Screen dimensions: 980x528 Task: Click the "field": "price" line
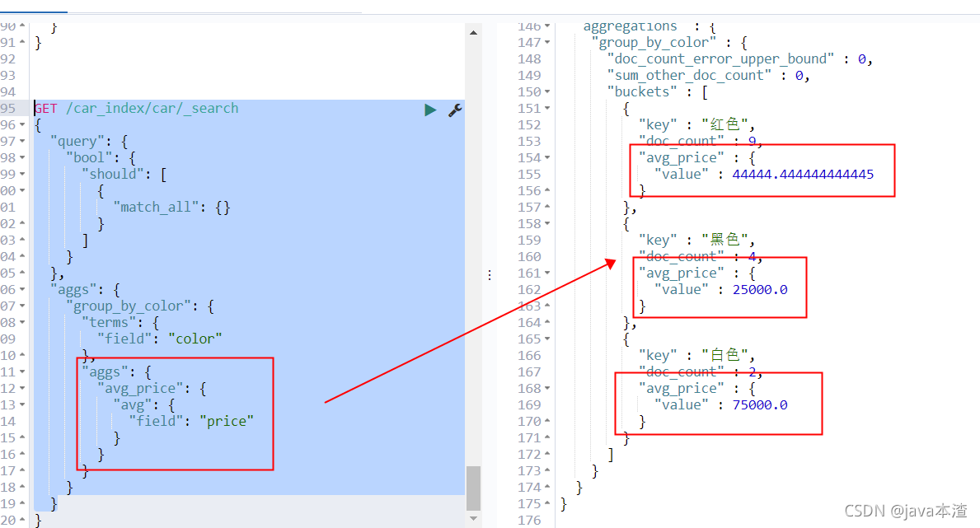(191, 421)
